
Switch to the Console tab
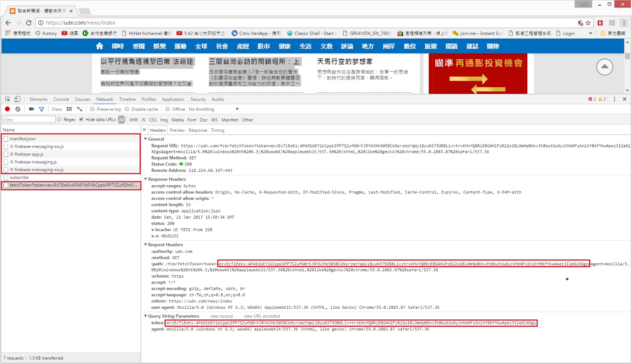[61, 99]
